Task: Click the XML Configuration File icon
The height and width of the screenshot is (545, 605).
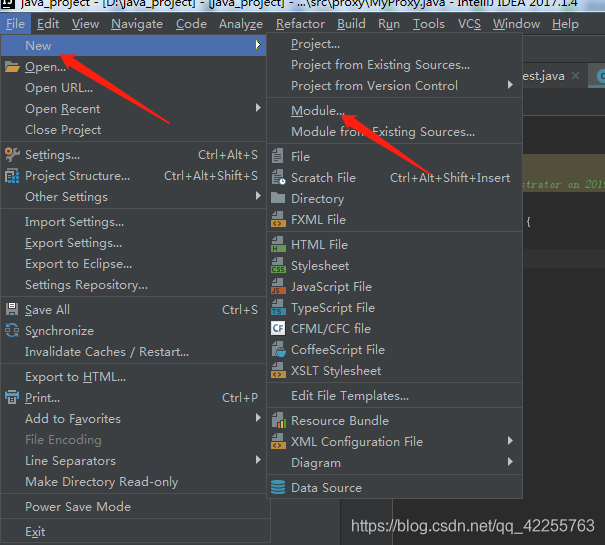Action: (278, 441)
